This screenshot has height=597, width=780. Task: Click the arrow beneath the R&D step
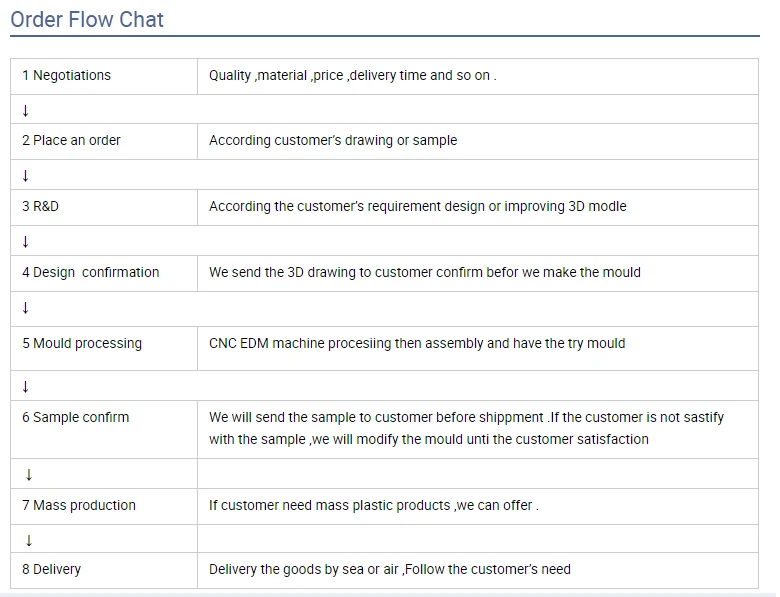pyautogui.click(x=25, y=242)
